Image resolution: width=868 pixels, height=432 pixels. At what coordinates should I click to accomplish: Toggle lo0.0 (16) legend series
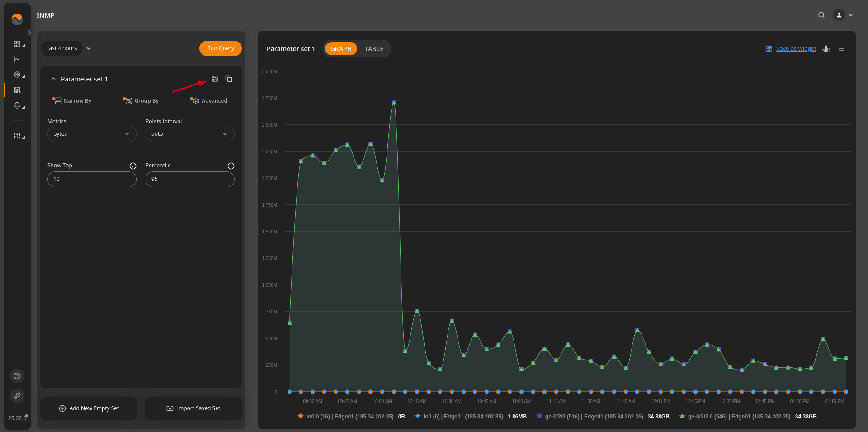[x=350, y=417]
